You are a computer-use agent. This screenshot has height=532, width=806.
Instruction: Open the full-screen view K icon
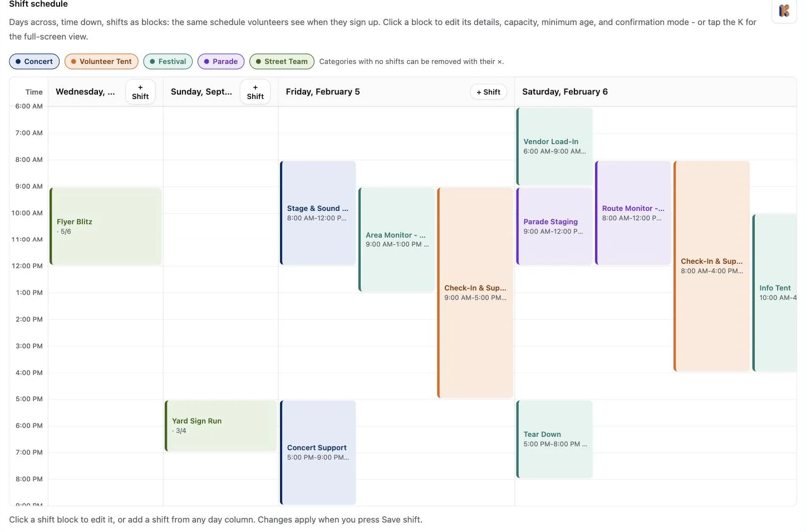[784, 11]
